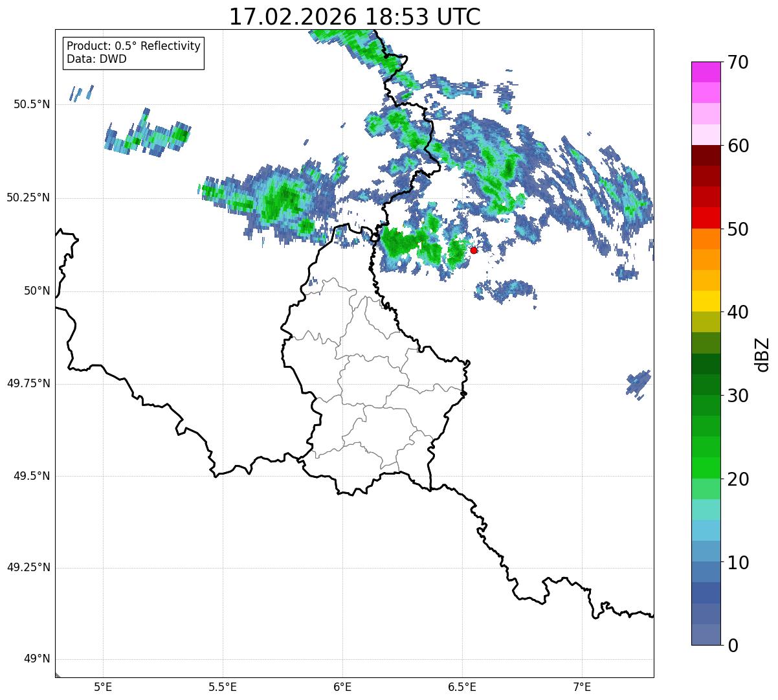Image resolution: width=778 pixels, height=700 pixels.
Task: Click the bright red swatch just above 50
Action: coord(706,218)
